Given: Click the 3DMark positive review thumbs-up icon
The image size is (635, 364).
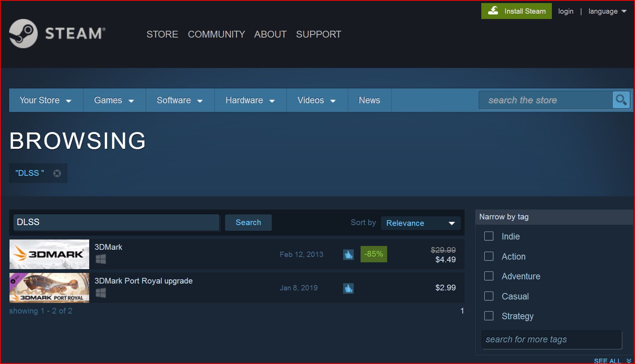Looking at the screenshot, I should tap(348, 254).
